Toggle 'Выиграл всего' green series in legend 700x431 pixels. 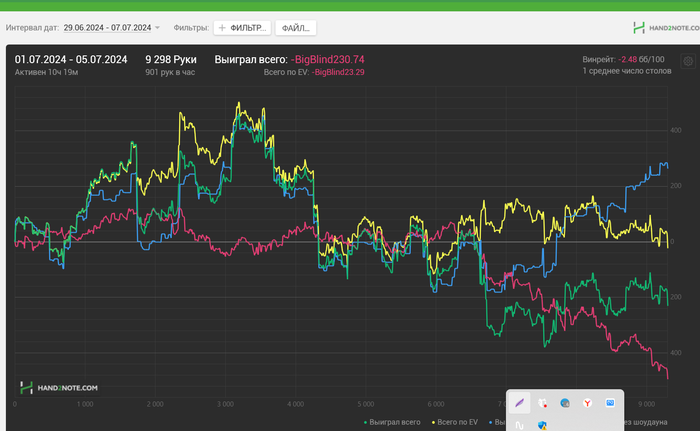pyautogui.click(x=392, y=422)
